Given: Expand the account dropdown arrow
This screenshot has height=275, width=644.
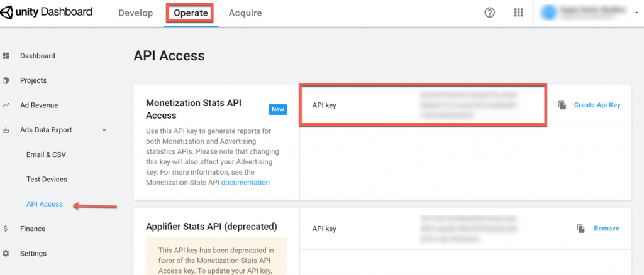Looking at the screenshot, I should tap(636, 13).
